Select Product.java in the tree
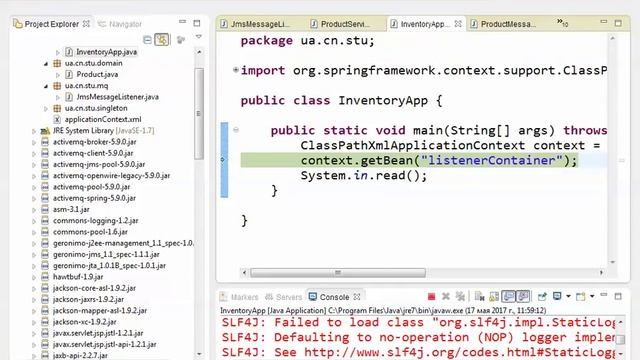This screenshot has height=360, width=640. click(x=97, y=74)
